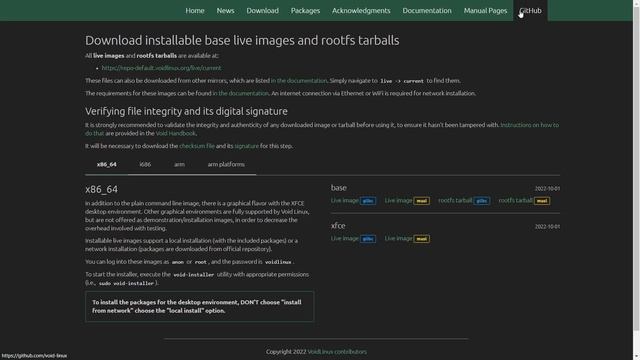The width and height of the screenshot is (640, 360).
Task: Click the 'base' image heading
Action: [x=339, y=188]
